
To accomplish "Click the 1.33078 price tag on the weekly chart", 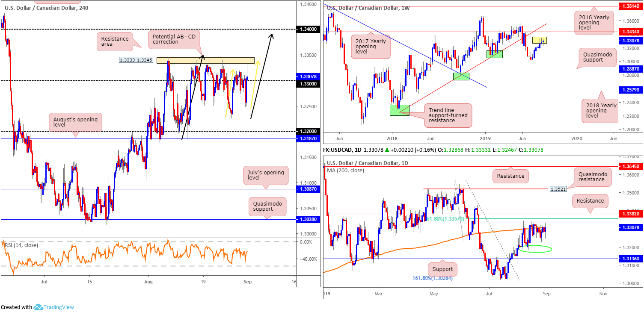I will click(x=631, y=41).
